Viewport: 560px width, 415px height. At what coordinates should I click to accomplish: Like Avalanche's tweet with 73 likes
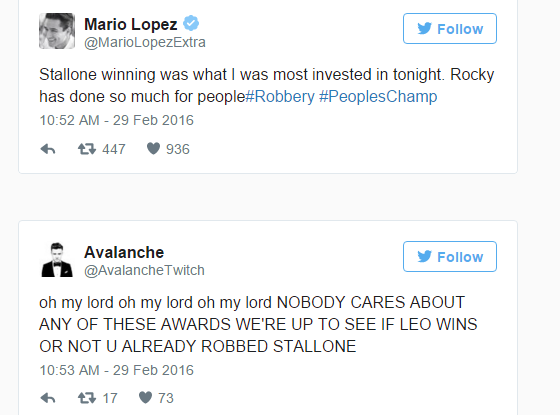[145, 398]
